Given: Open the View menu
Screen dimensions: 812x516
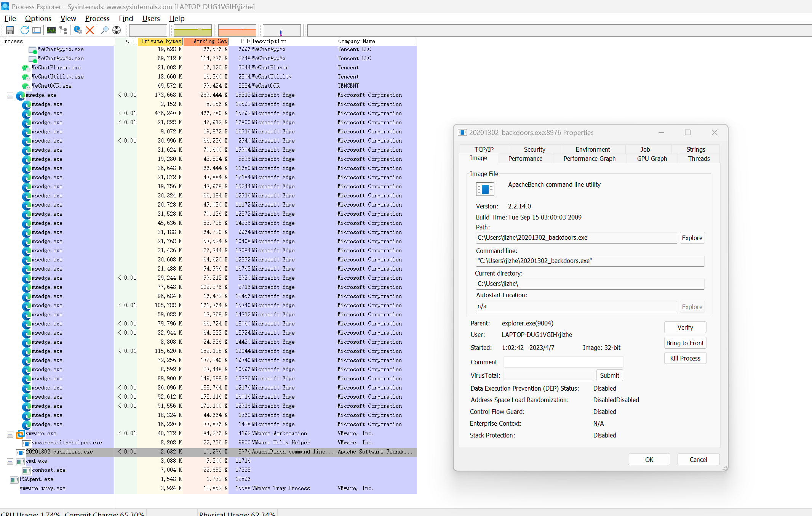Looking at the screenshot, I should 68,18.
